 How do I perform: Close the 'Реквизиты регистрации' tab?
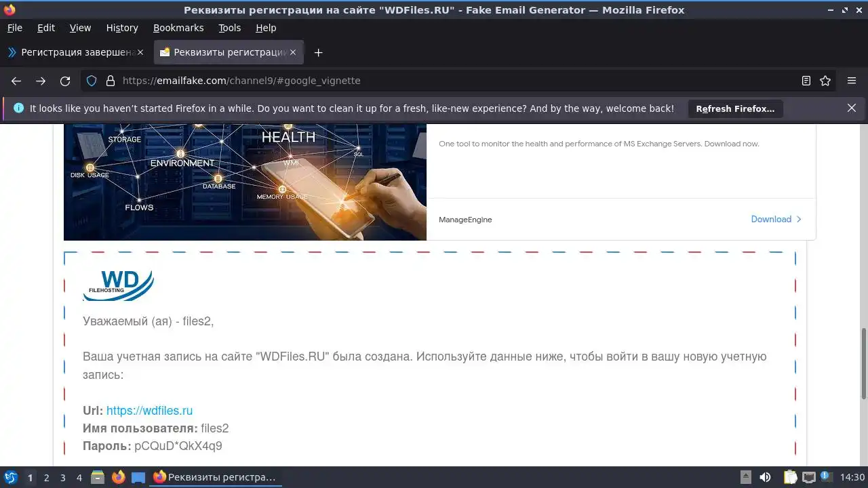pos(293,52)
